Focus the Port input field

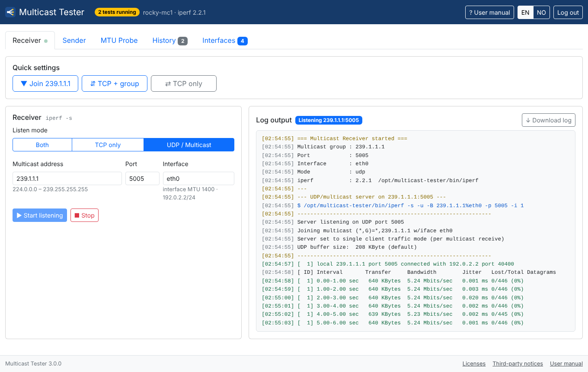pos(142,179)
